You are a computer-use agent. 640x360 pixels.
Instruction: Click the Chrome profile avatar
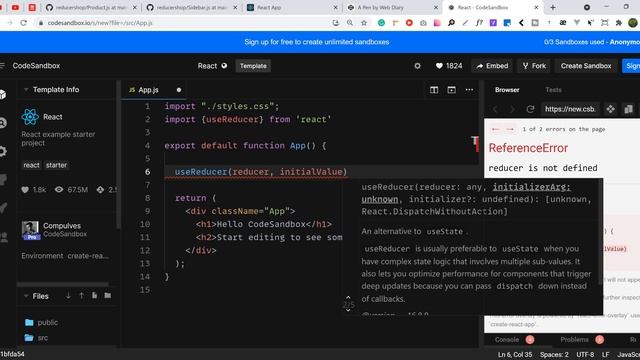(x=633, y=23)
